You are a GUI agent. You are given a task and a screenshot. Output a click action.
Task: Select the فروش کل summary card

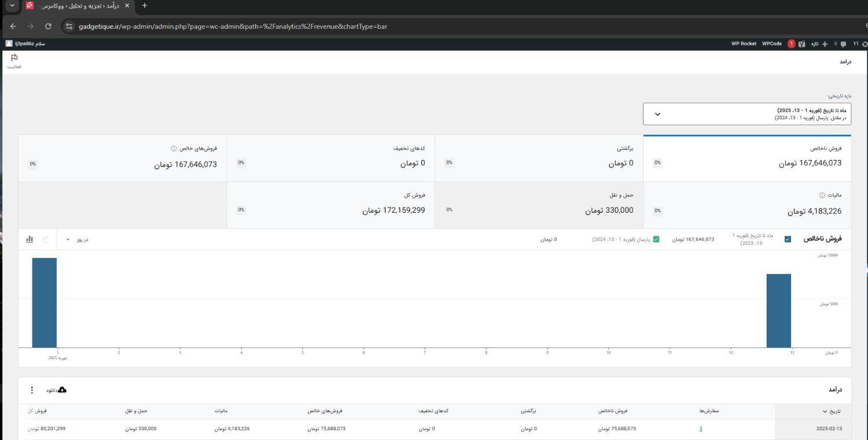click(x=330, y=205)
